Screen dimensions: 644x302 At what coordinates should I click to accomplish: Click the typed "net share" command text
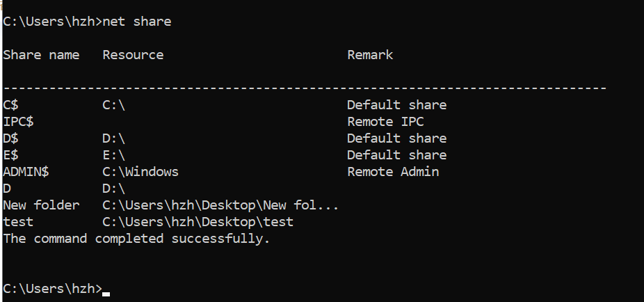pyautogui.click(x=137, y=22)
